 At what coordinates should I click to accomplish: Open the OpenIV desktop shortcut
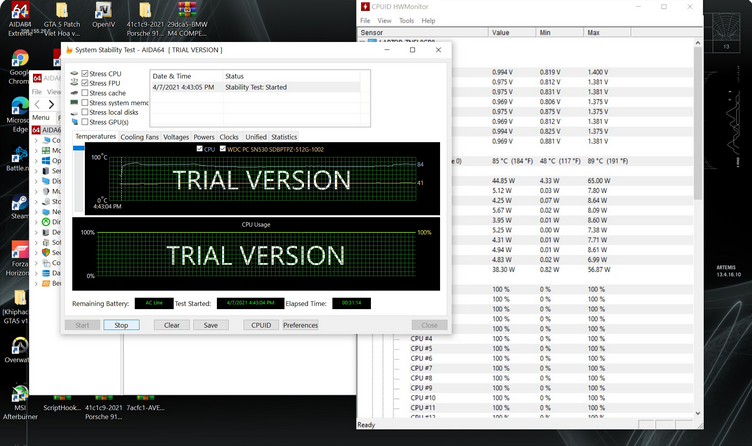point(103,14)
